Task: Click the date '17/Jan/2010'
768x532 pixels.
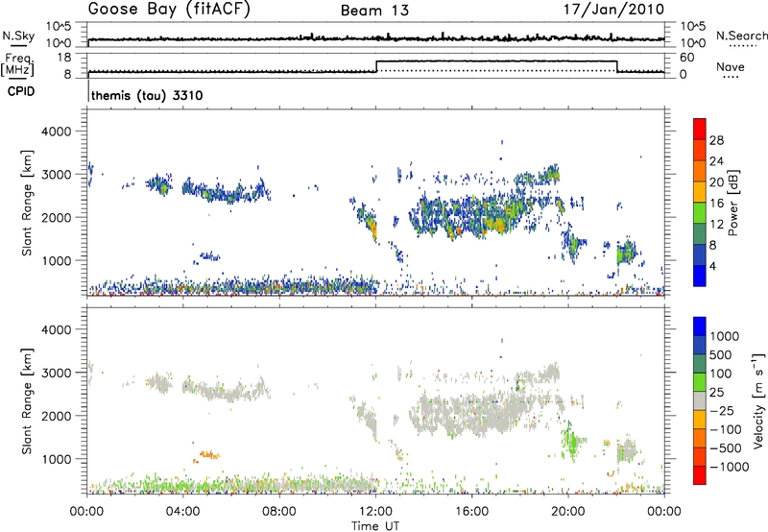Action: 614,10
